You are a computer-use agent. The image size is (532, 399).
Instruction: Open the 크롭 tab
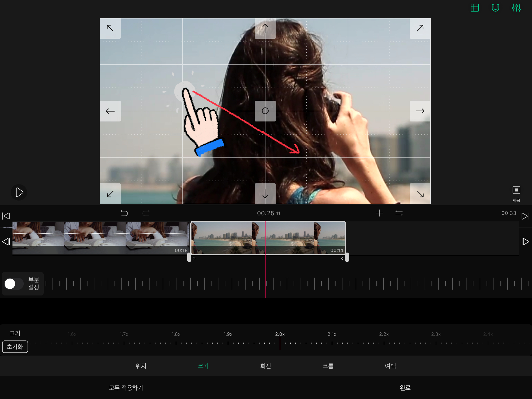coord(328,366)
